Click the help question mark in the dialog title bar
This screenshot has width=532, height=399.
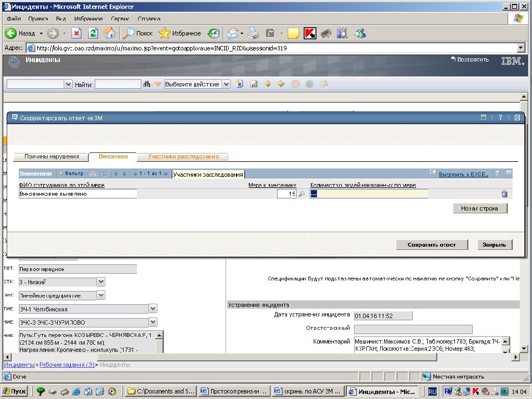pos(500,117)
